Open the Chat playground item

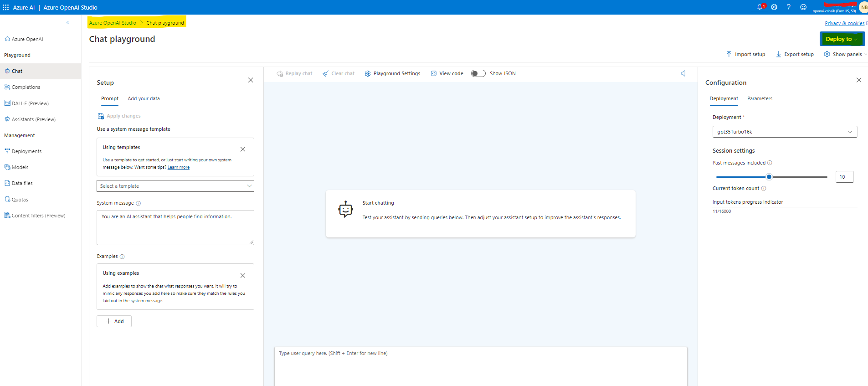[x=41, y=71]
